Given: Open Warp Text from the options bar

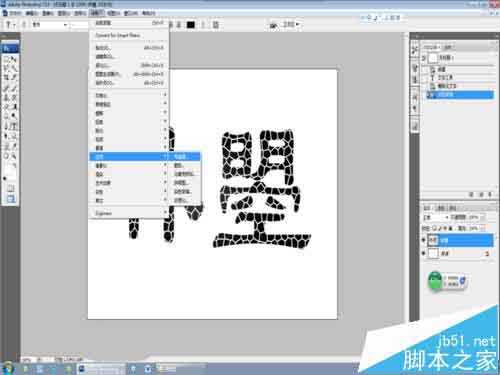Looking at the screenshot, I should click(203, 24).
